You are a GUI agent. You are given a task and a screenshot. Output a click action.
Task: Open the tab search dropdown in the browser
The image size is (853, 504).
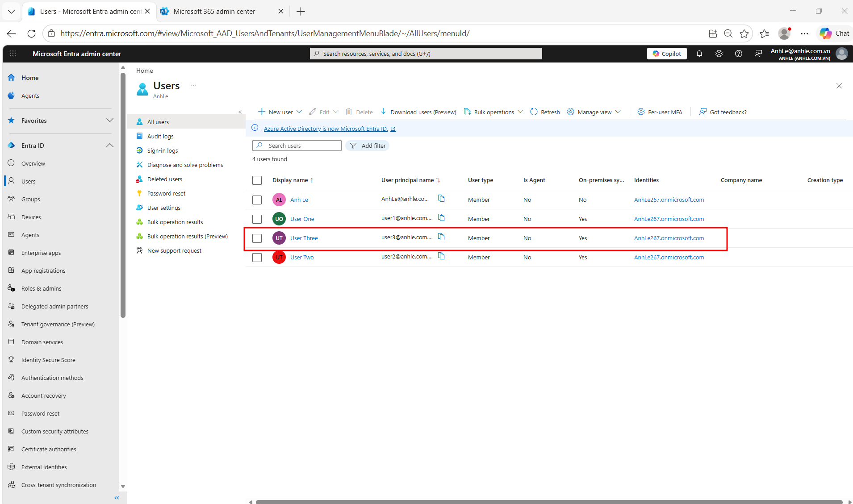click(11, 11)
